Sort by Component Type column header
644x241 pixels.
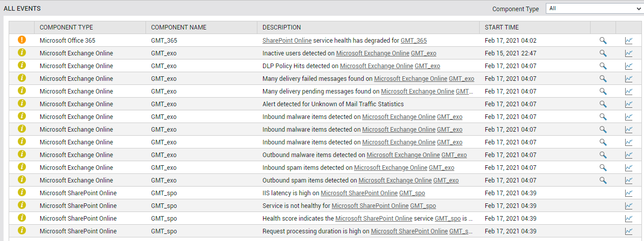66,27
